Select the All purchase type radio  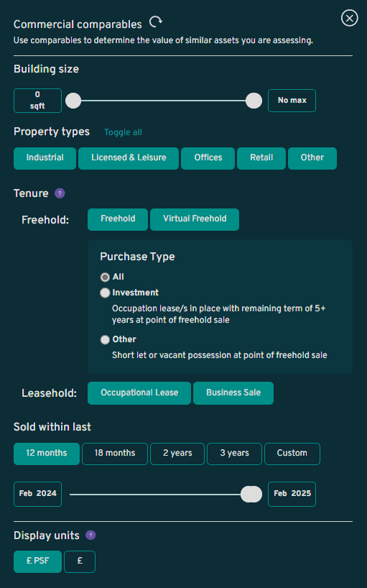pyautogui.click(x=105, y=277)
